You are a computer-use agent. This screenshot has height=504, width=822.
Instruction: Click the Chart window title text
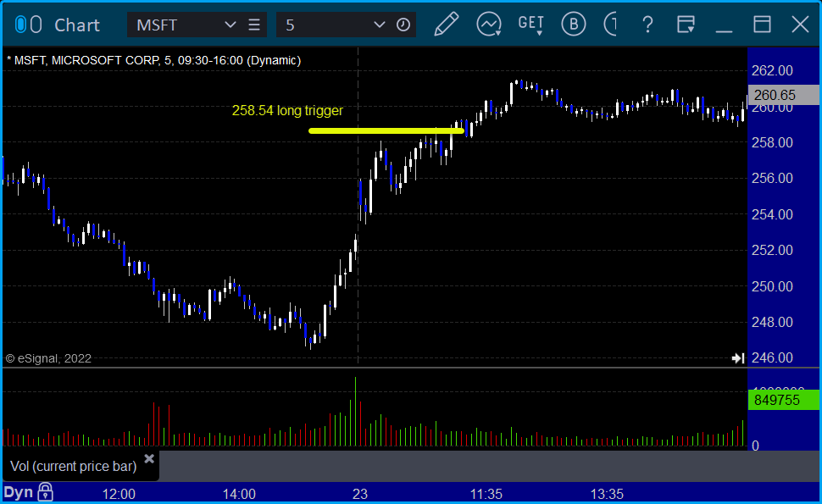tap(77, 25)
